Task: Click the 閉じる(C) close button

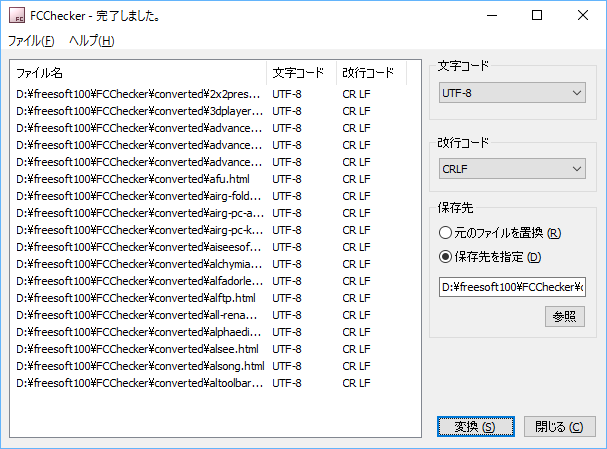Action: pos(559,427)
